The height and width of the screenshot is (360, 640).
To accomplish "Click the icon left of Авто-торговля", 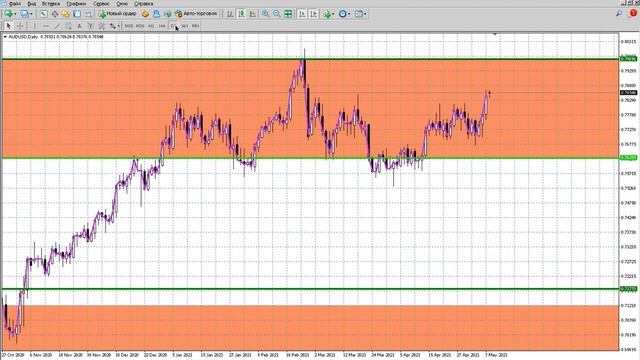I will pos(167,14).
